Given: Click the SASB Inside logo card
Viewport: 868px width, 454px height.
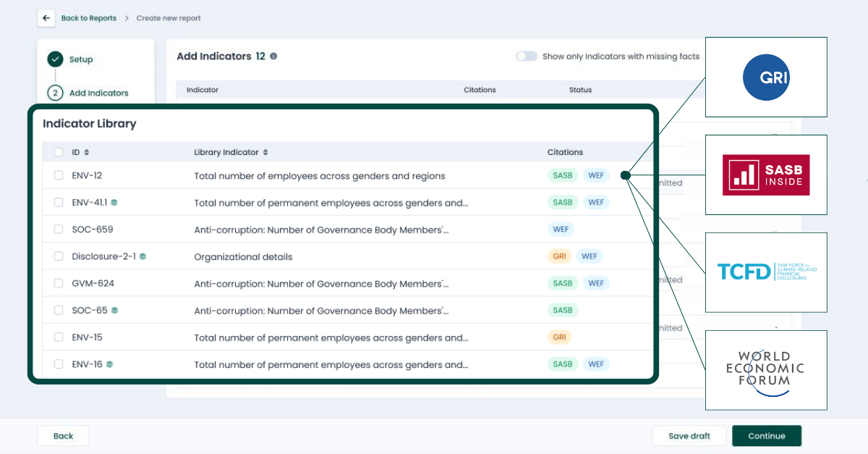Looking at the screenshot, I should click(766, 175).
